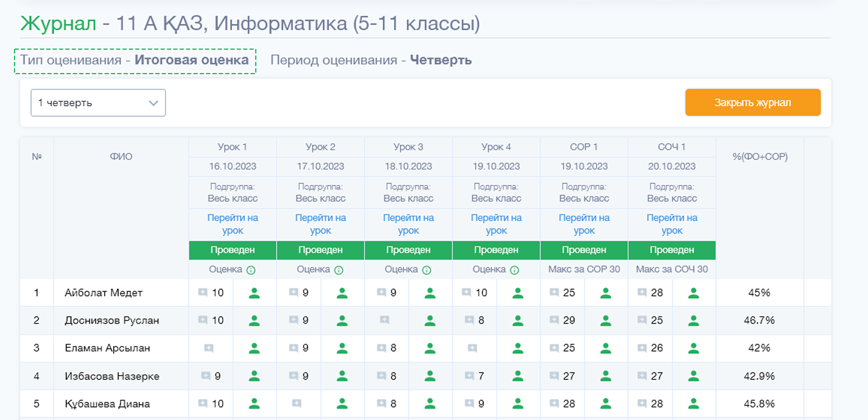Click the Итоговая оценка grading type label
This screenshot has width=868, height=420.
[x=191, y=60]
